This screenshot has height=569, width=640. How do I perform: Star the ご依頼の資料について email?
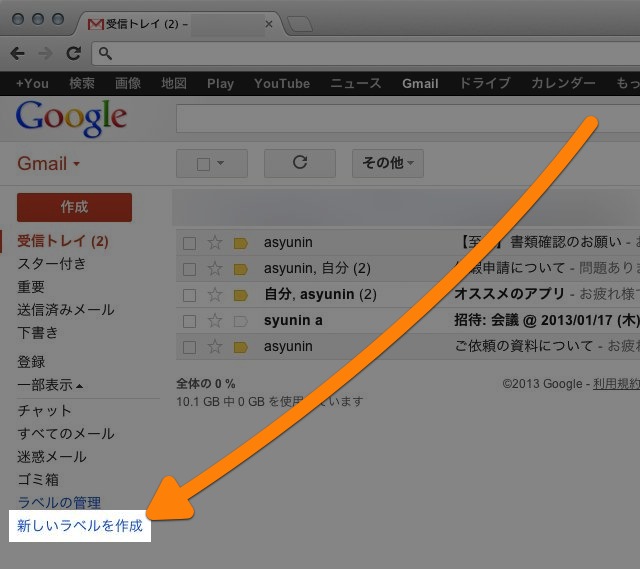pos(215,347)
